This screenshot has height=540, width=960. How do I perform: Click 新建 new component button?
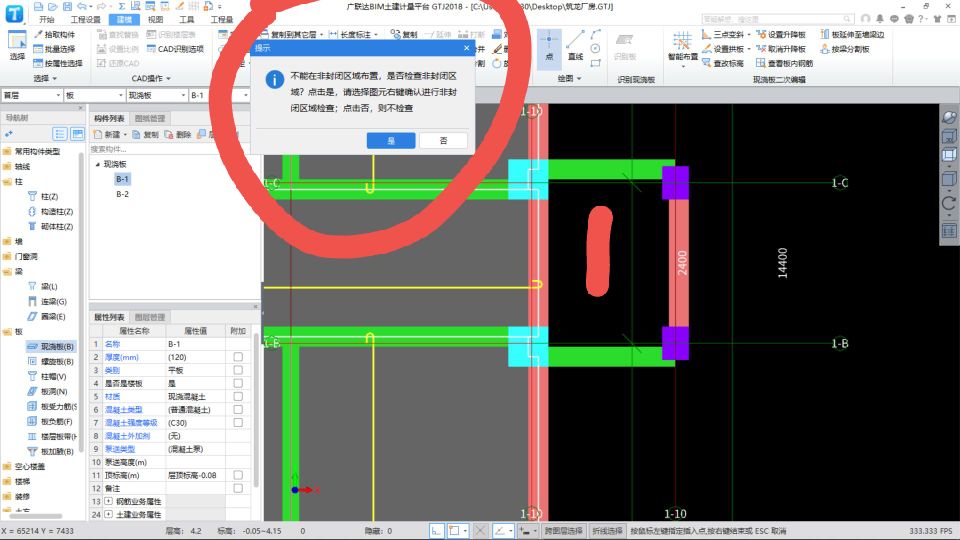109,135
